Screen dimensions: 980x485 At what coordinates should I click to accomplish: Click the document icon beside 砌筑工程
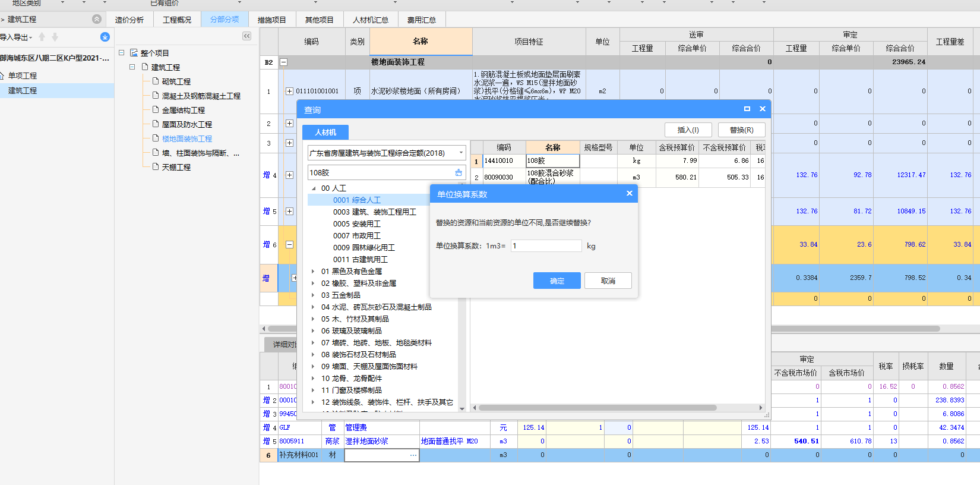[156, 81]
